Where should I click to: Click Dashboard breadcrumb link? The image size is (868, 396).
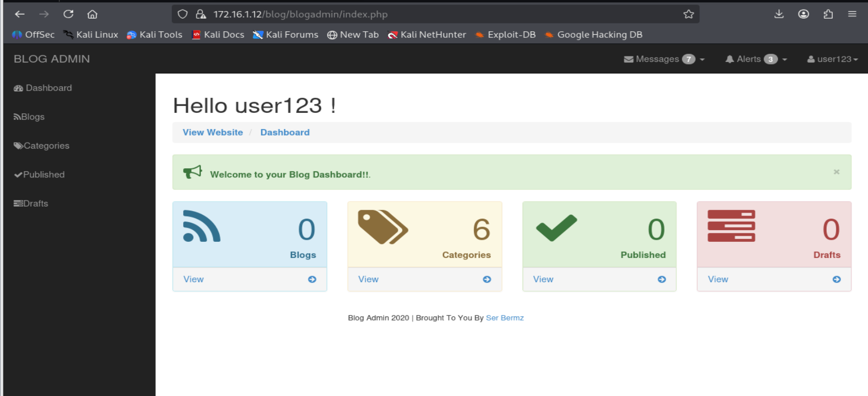[285, 132]
